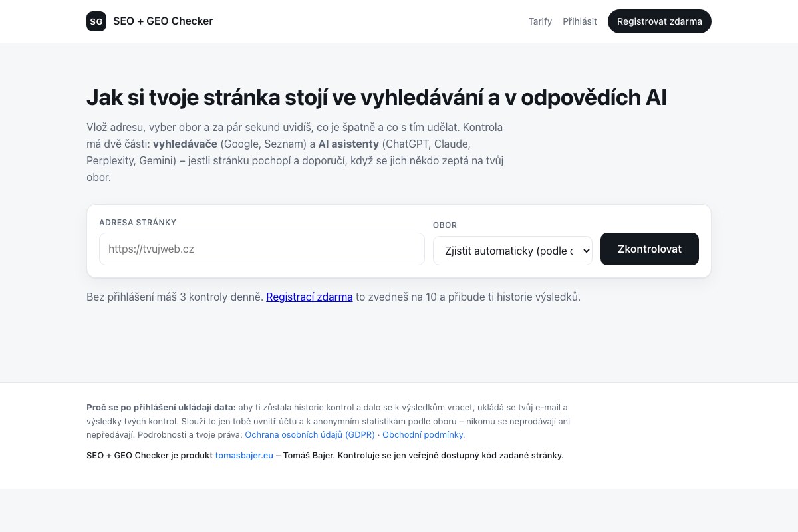
Task: Visit the tomasbajer.eu link in footer
Action: pos(244,456)
